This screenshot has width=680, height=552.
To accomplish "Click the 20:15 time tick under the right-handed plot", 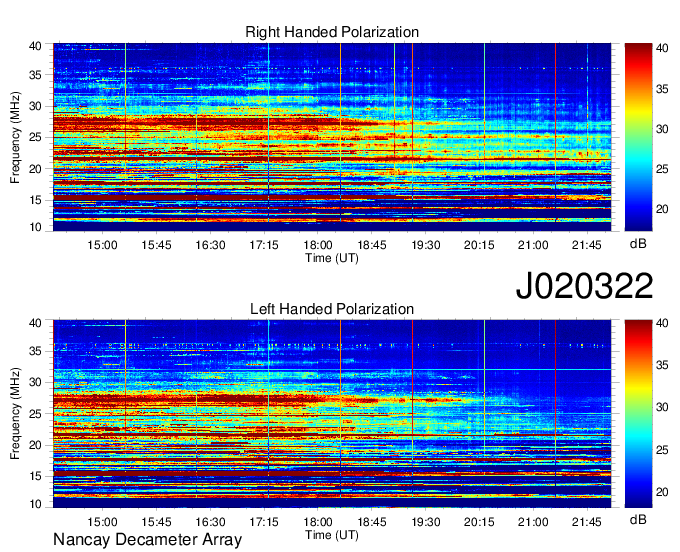I will tap(479, 245).
